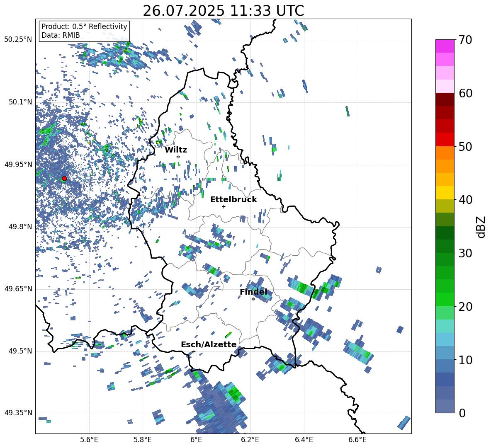Image resolution: width=491 pixels, height=448 pixels.
Task: Click the 49.95°N latitude tick label
Action: click(18, 164)
